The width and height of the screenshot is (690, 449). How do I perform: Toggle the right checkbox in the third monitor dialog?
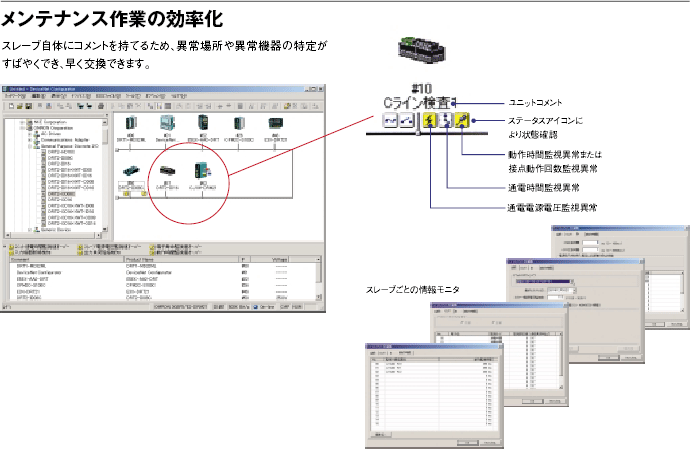click(x=492, y=323)
